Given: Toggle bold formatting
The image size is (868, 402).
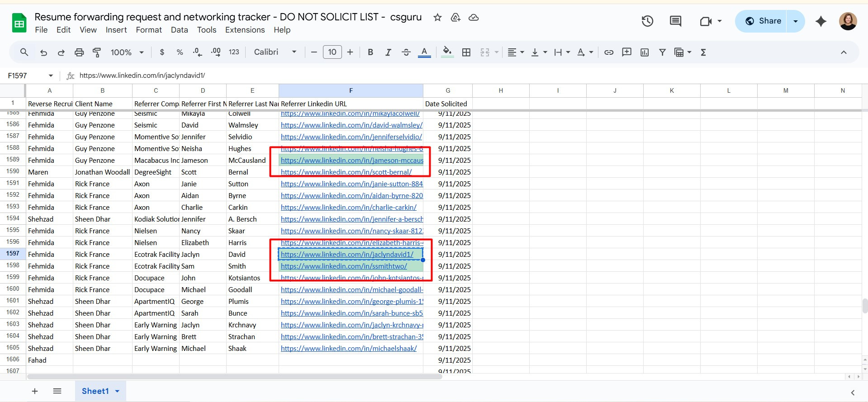Looking at the screenshot, I should pyautogui.click(x=370, y=52).
